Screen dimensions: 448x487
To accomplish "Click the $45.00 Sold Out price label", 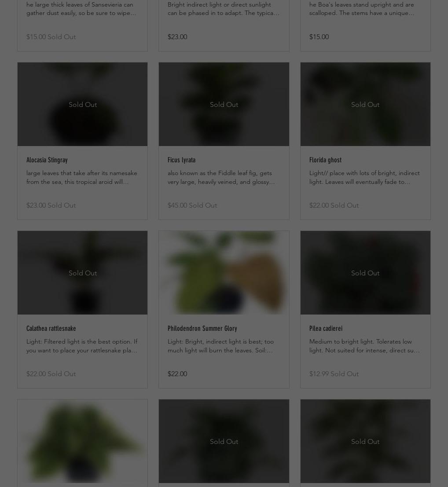I will point(192,205).
